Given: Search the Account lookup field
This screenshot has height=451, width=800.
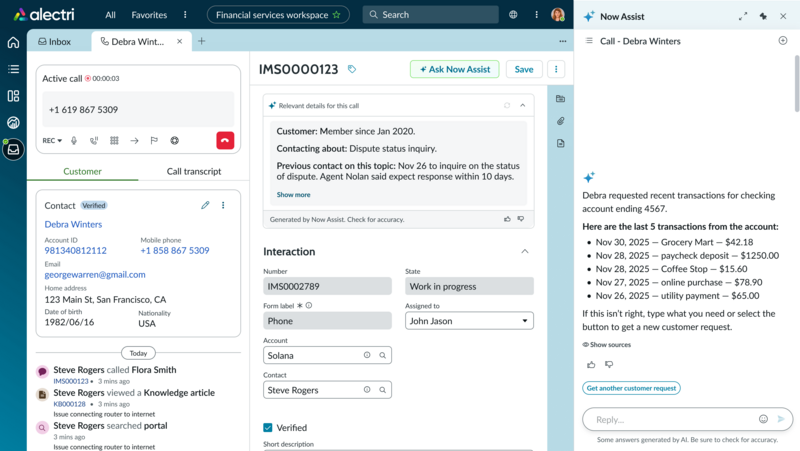Looking at the screenshot, I should (382, 355).
